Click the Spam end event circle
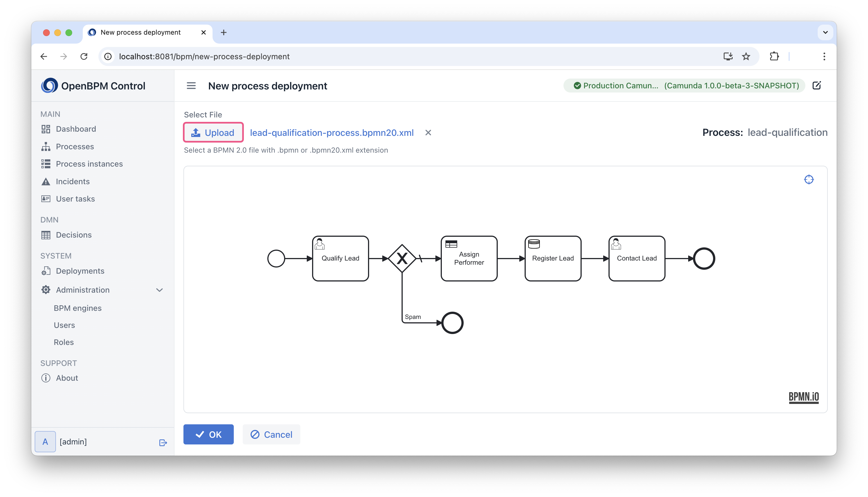868x497 pixels. click(452, 323)
